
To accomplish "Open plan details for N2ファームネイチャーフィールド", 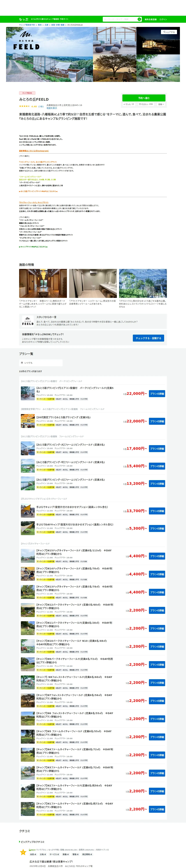I will (x=157, y=791).
